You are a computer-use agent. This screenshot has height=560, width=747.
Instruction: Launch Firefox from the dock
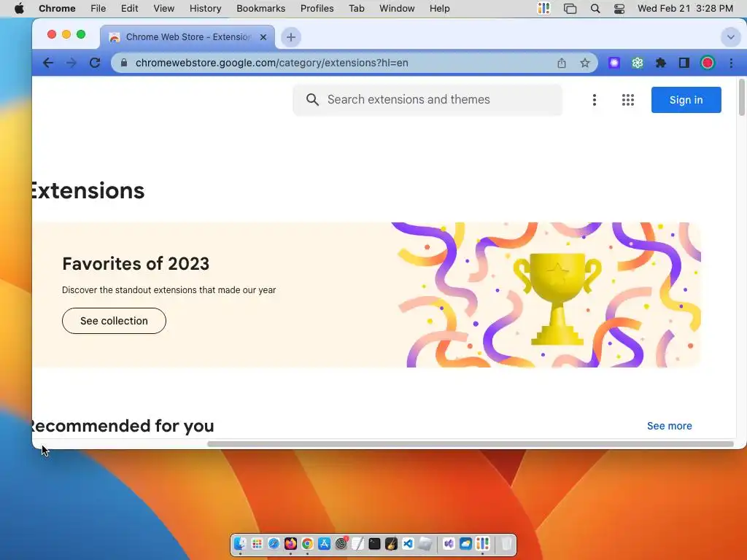pos(290,543)
